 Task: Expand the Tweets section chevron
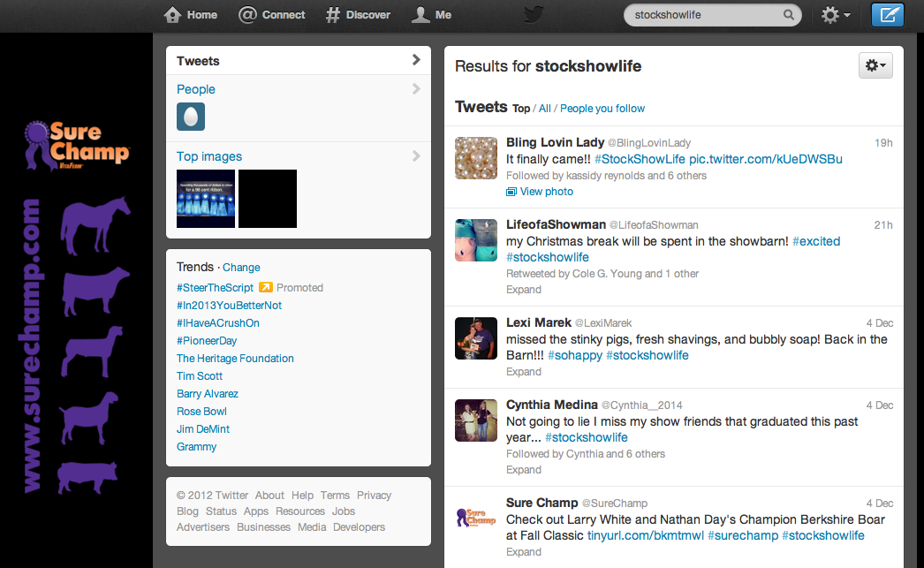(416, 60)
